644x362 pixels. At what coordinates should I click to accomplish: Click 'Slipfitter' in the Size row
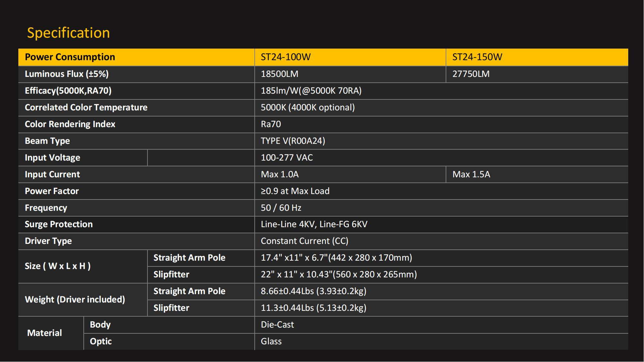(171, 274)
